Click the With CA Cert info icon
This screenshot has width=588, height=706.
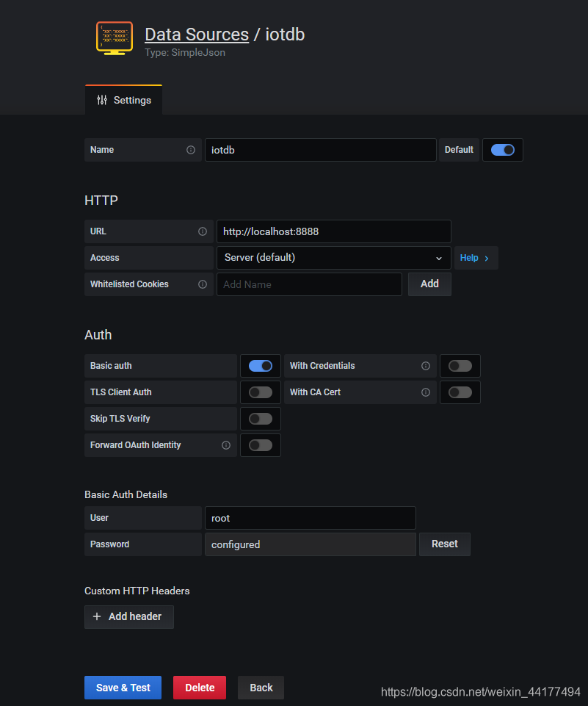(426, 392)
